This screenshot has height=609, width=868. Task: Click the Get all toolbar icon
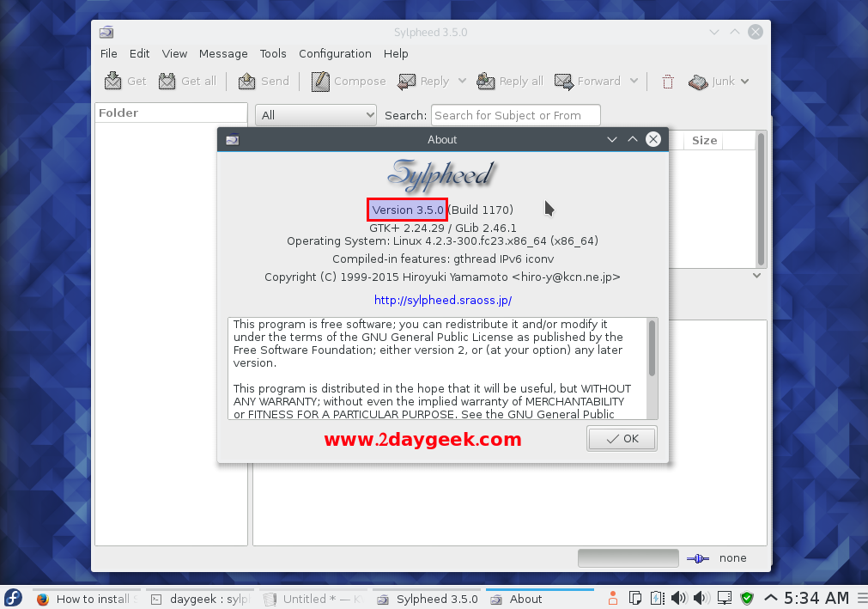pos(167,81)
